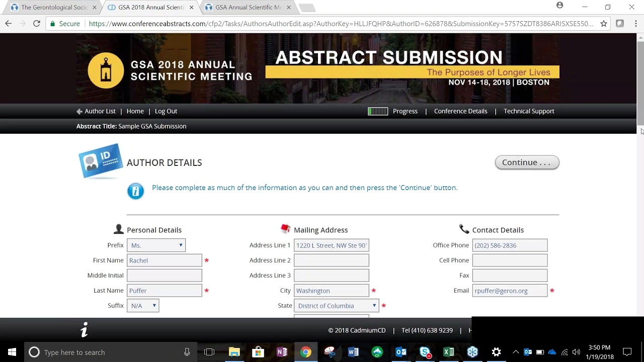Viewport: 644px width, 362px height.
Task: Click the page vertical scrollbar thumb
Action: (x=640, y=84)
